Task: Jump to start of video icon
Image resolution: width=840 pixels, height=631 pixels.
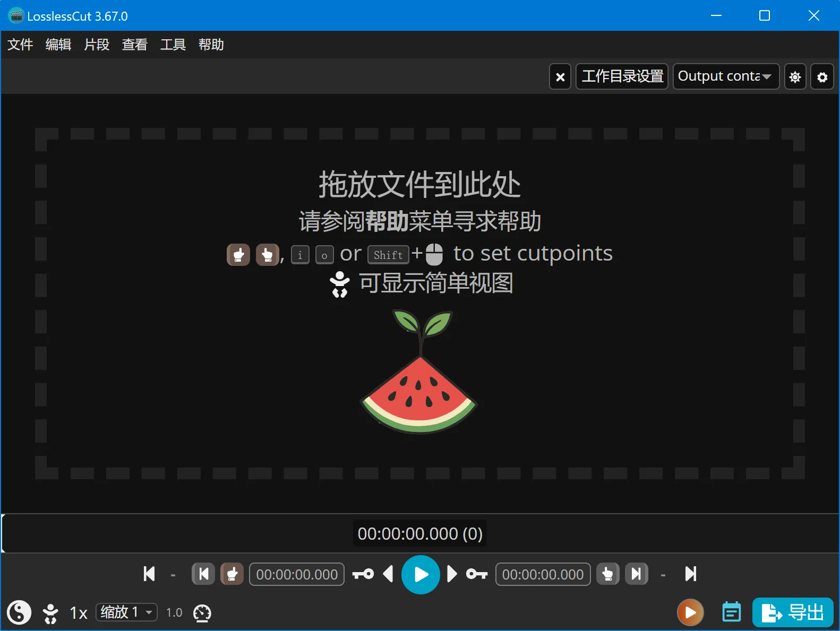Action: (x=149, y=574)
